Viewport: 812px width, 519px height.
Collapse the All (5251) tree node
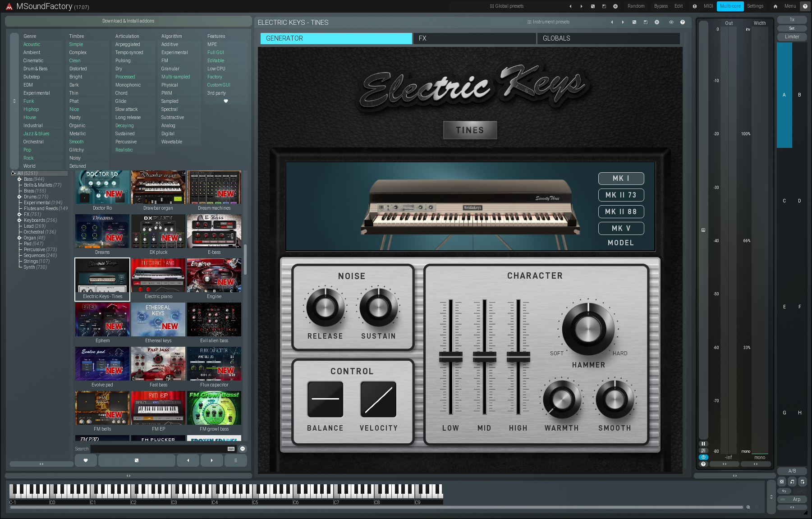pos(14,173)
